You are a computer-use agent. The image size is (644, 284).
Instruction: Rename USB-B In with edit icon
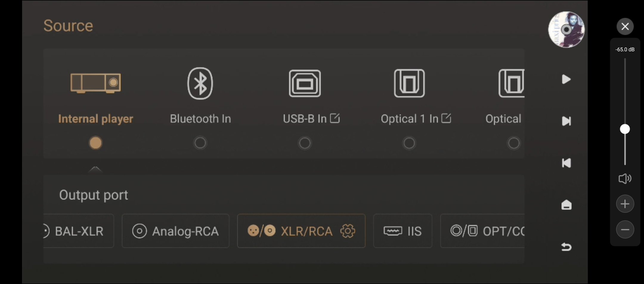coord(335,118)
